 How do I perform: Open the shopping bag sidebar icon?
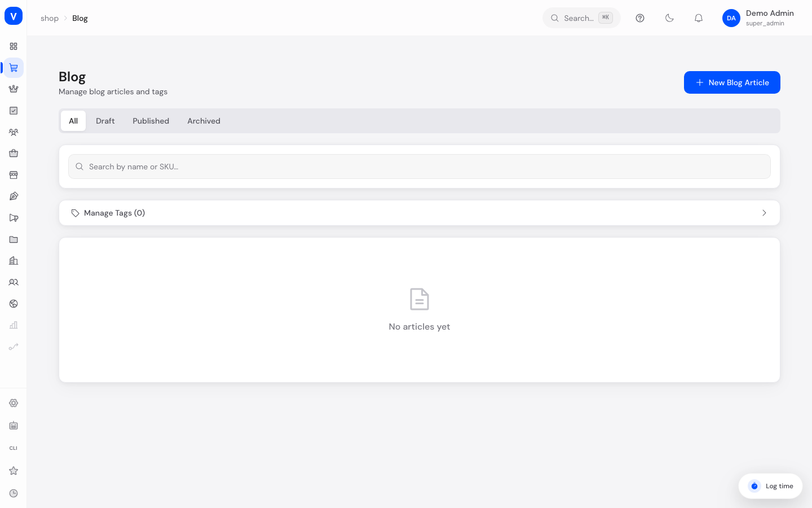pyautogui.click(x=14, y=154)
